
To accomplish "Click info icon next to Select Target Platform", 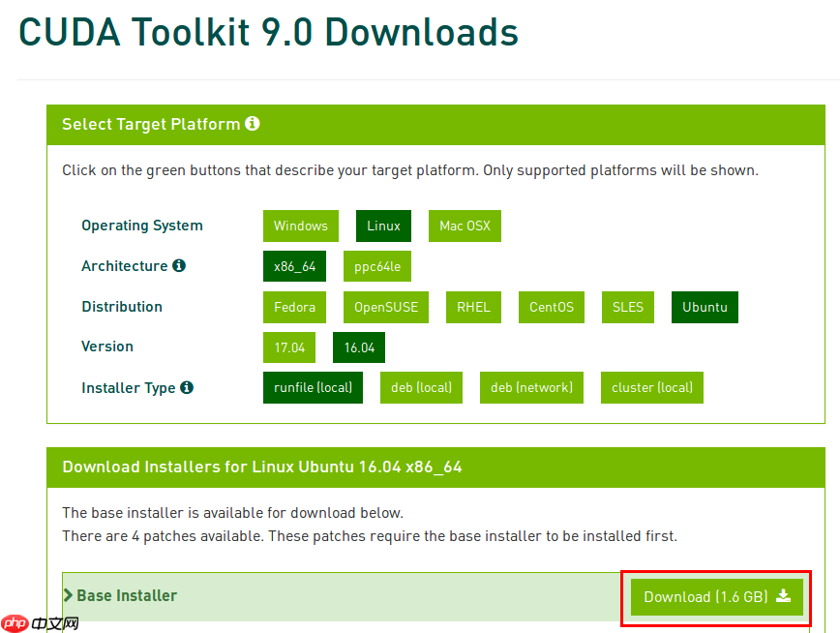I will point(253,124).
